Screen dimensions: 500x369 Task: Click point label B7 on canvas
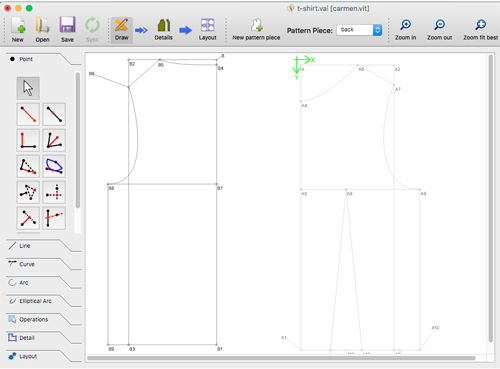tap(220, 188)
